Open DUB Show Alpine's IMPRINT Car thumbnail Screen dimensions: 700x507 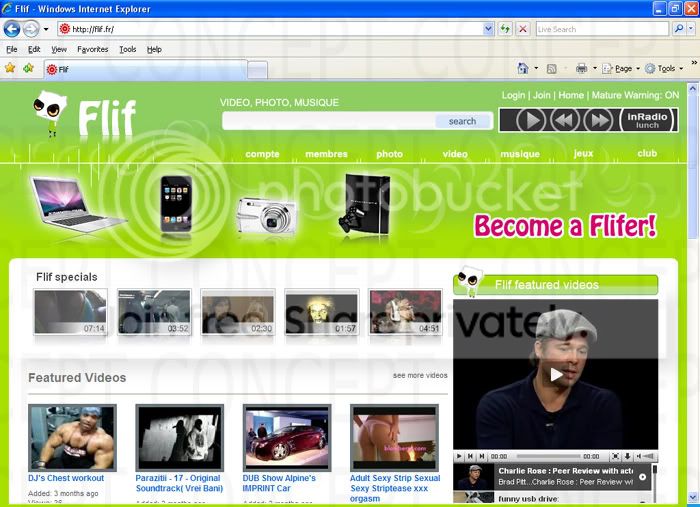pyautogui.click(x=287, y=438)
